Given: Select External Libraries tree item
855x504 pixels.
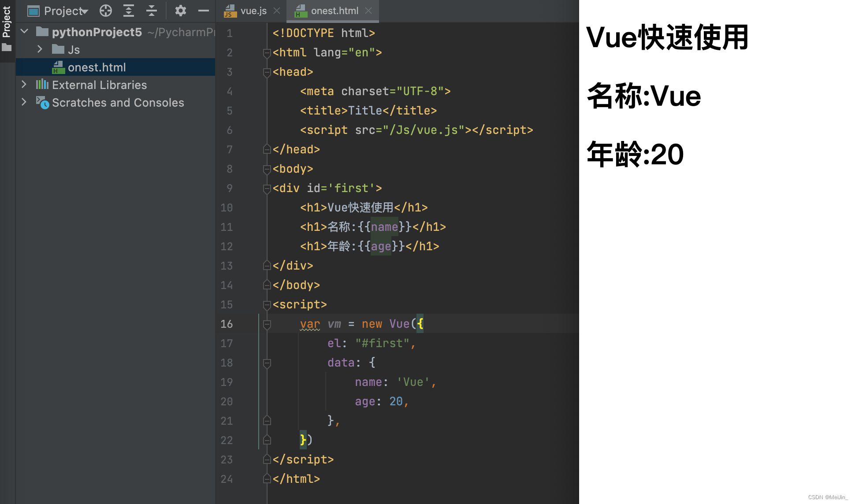Looking at the screenshot, I should [91, 85].
